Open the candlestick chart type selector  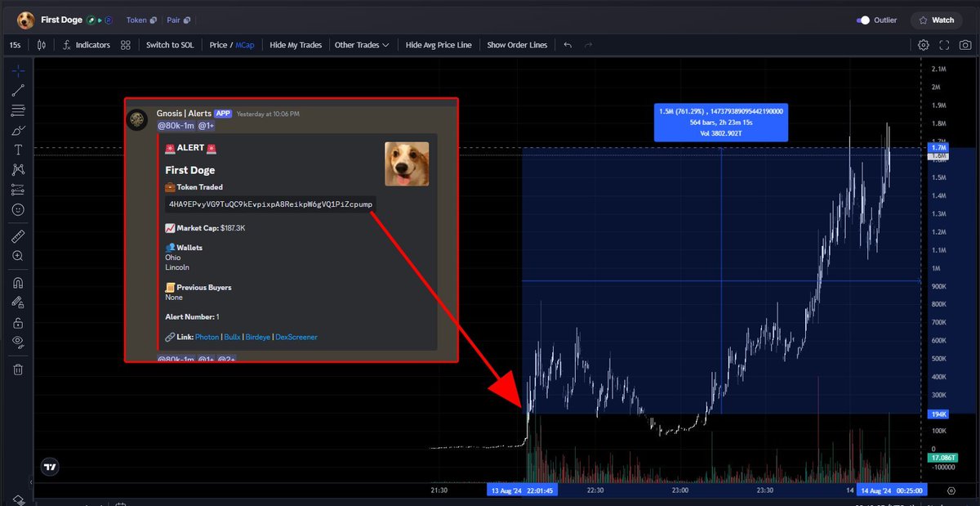click(x=41, y=45)
